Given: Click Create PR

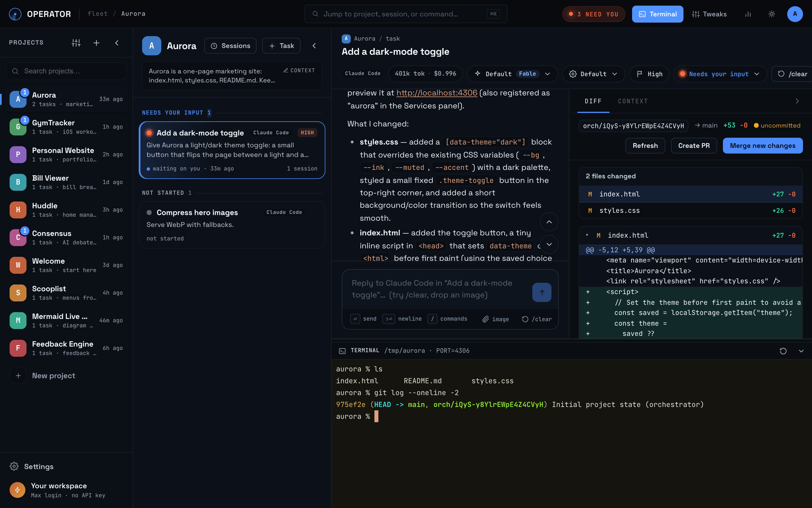Looking at the screenshot, I should click(x=694, y=145).
